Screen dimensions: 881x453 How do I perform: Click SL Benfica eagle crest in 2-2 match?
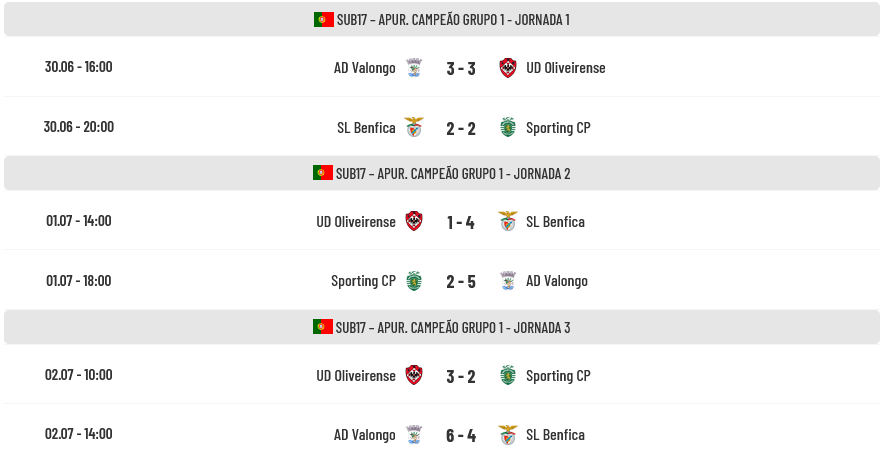(x=414, y=128)
